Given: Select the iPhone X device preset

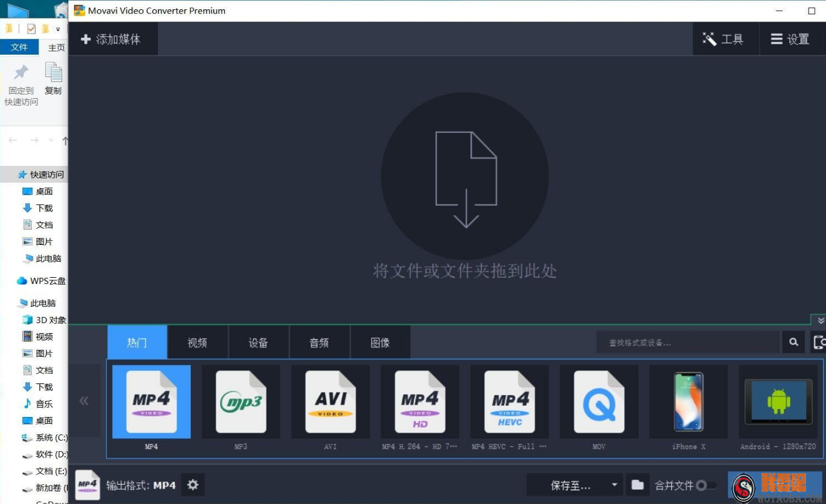Looking at the screenshot, I should point(688,401).
